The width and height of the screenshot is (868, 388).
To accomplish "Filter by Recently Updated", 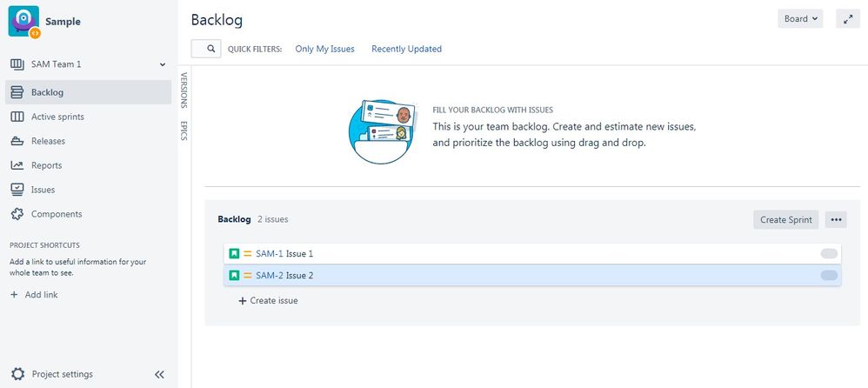I will click(x=406, y=49).
